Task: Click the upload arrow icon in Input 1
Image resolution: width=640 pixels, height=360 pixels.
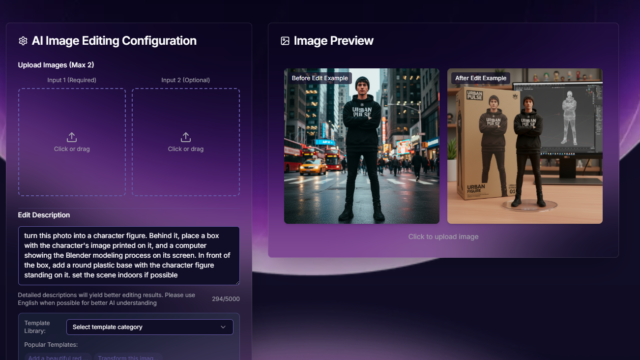Action: click(x=72, y=137)
